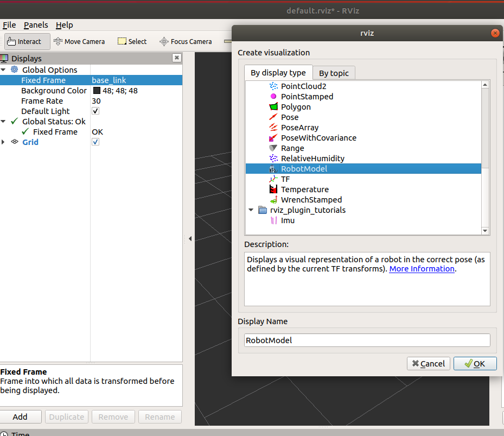Choose the Temperature red icon
The image size is (504, 436).
(273, 189)
